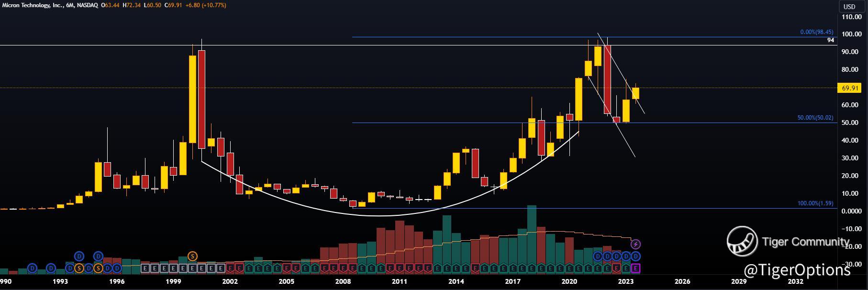Click the tallest green volume bar in 2018
The height and width of the screenshot is (290, 868).
click(532, 240)
